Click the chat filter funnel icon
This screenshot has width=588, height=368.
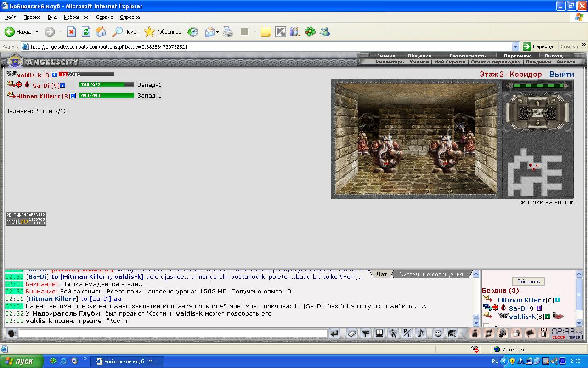[x=366, y=333]
